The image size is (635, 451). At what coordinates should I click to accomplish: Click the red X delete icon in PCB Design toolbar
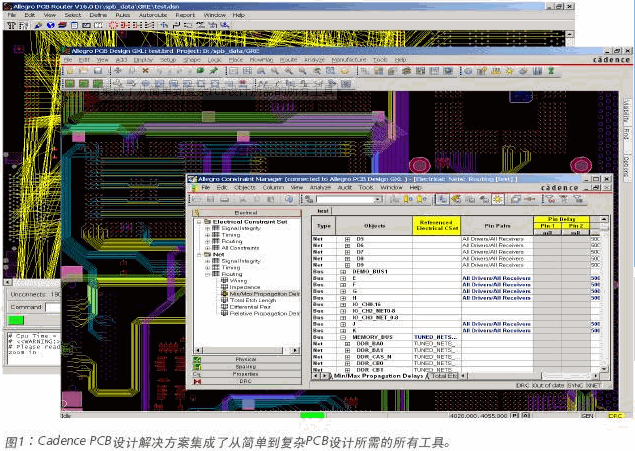pos(145,71)
